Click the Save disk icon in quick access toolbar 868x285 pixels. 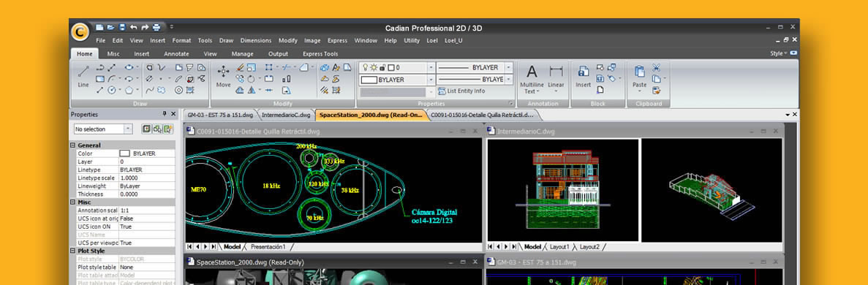click(122, 26)
